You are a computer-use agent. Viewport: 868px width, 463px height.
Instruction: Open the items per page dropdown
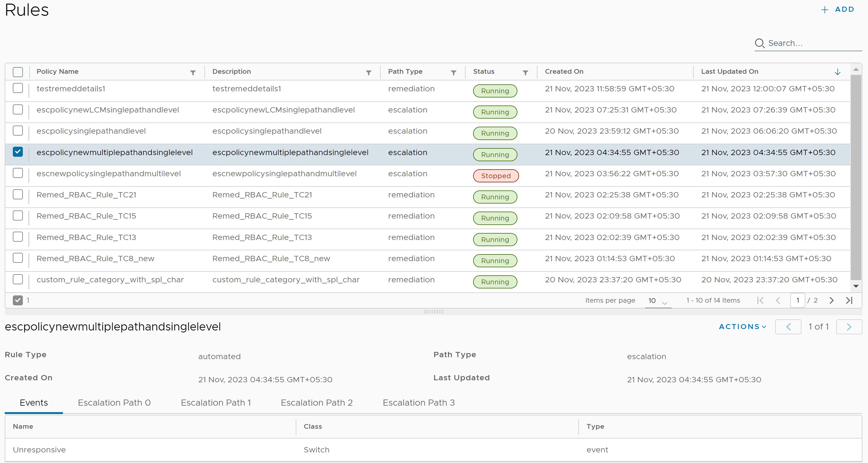tap(658, 301)
